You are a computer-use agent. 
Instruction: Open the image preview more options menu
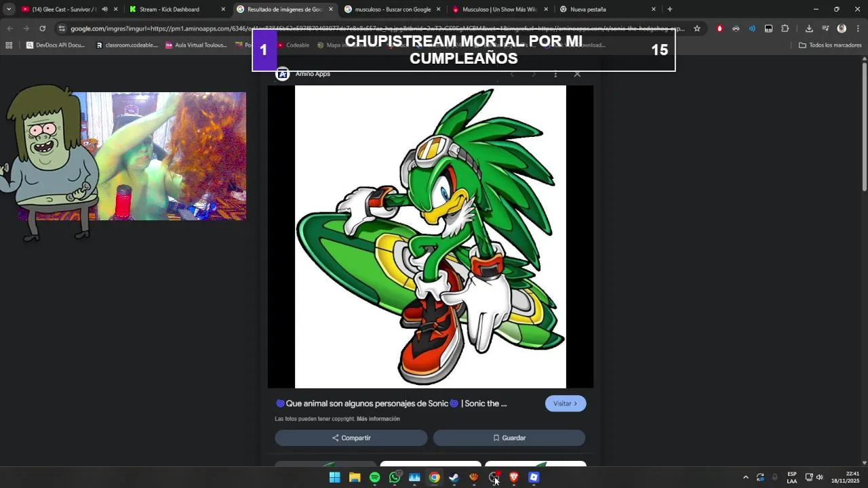coord(555,74)
